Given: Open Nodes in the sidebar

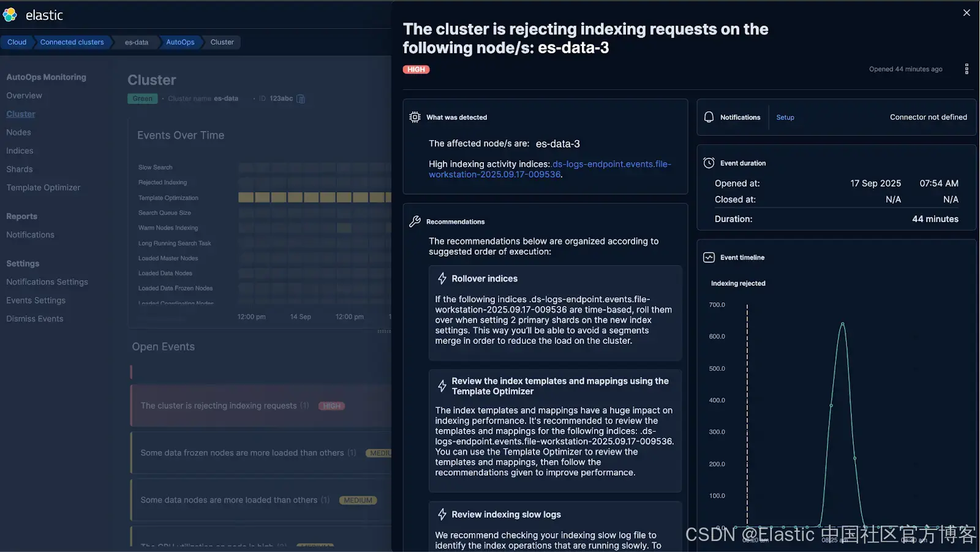Looking at the screenshot, I should pos(18,132).
